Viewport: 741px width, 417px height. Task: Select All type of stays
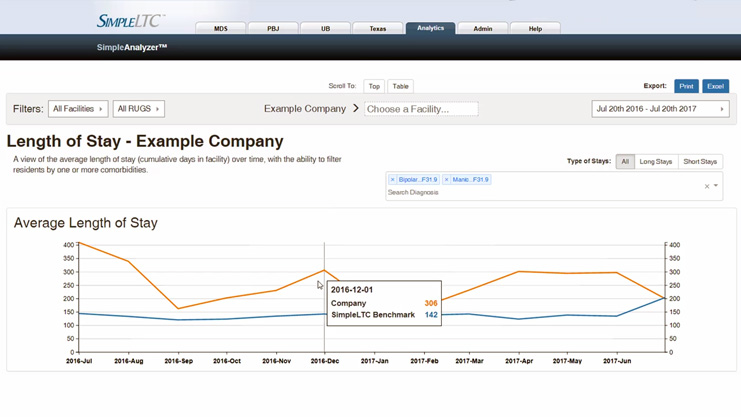(x=625, y=161)
